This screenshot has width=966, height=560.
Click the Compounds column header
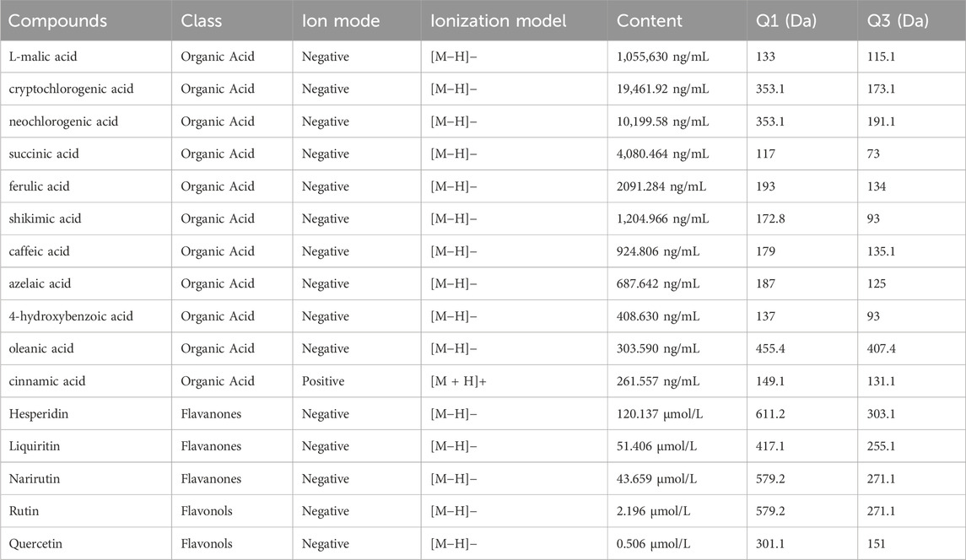point(57,21)
